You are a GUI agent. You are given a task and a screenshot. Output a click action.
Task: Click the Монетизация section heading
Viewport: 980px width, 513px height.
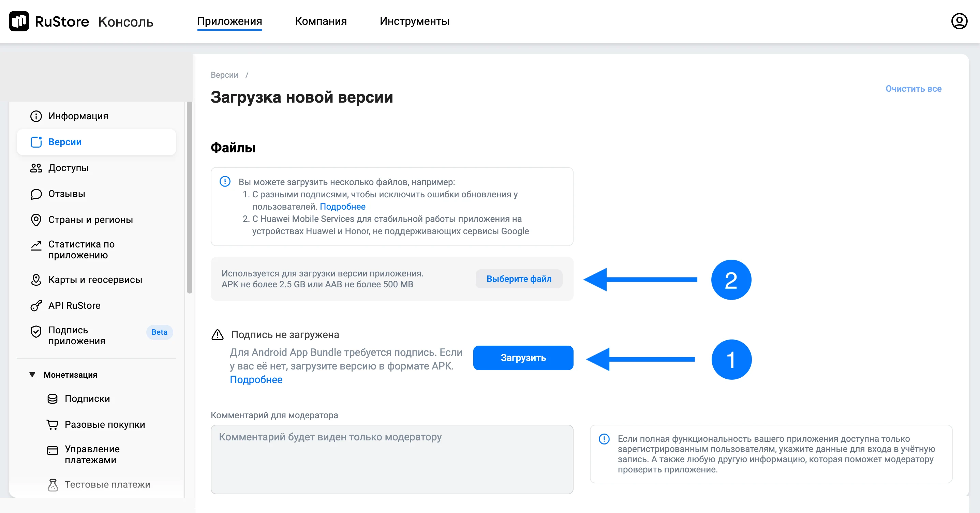(70, 375)
